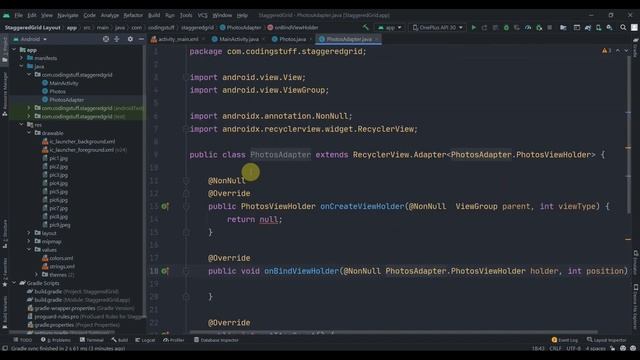Screen dimensions: 640x360
Task: Click the Apply Changes and Restart icon
Action: (x=484, y=27)
